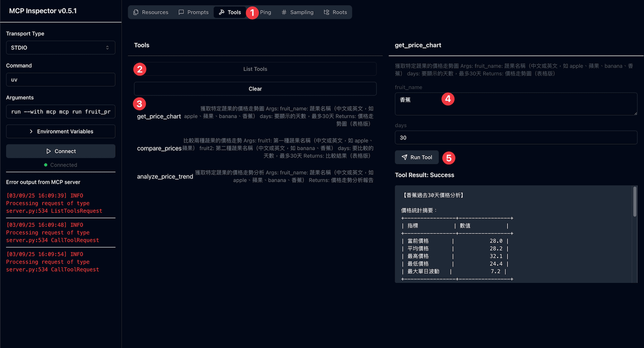
Task: Expand the Environment Variables section
Action: [x=60, y=131]
